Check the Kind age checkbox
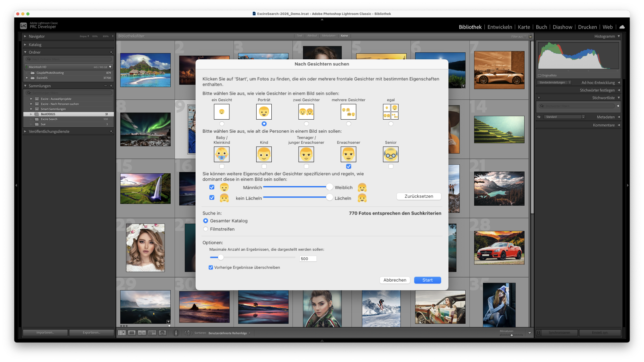The height and width of the screenshot is (362, 644). coord(264,166)
